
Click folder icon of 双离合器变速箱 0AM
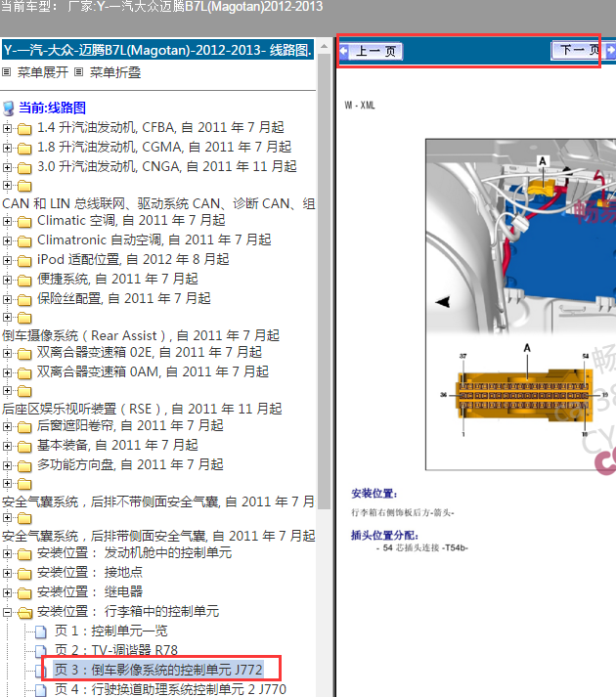pyautogui.click(x=24, y=373)
